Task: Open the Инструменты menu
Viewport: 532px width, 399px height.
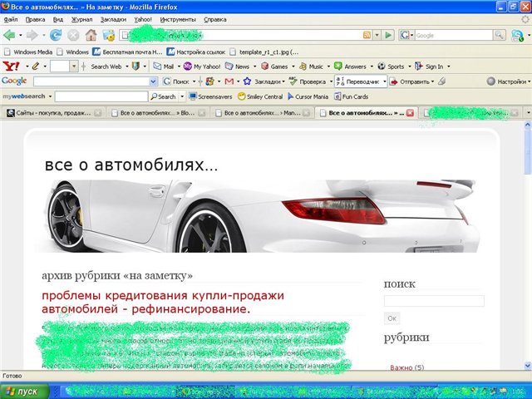Action: 178,18
